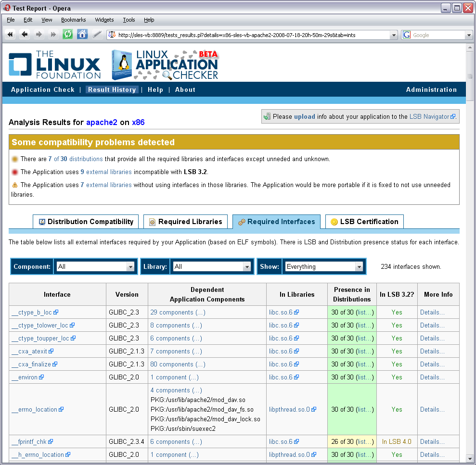Open the View menu
The height and width of the screenshot is (465, 476).
pos(47,20)
